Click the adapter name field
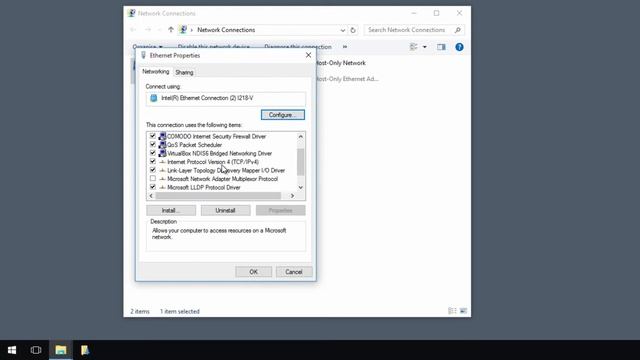Viewport: 640px width, 360px height. (226, 98)
